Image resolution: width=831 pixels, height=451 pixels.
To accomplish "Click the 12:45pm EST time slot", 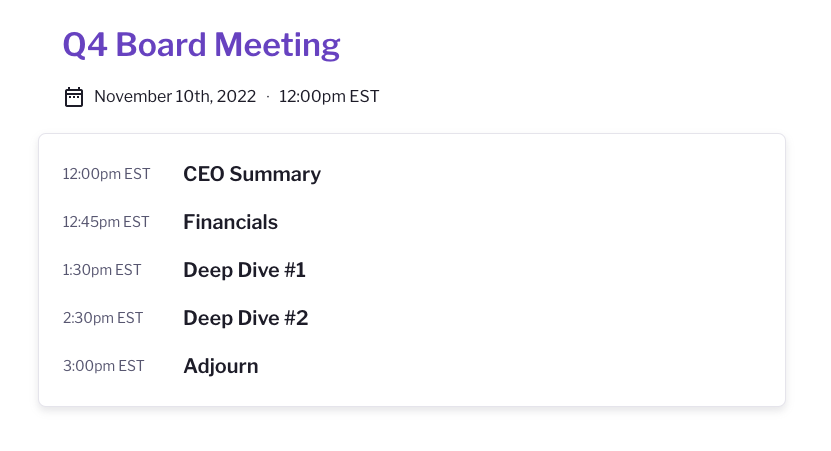I will (x=106, y=222).
